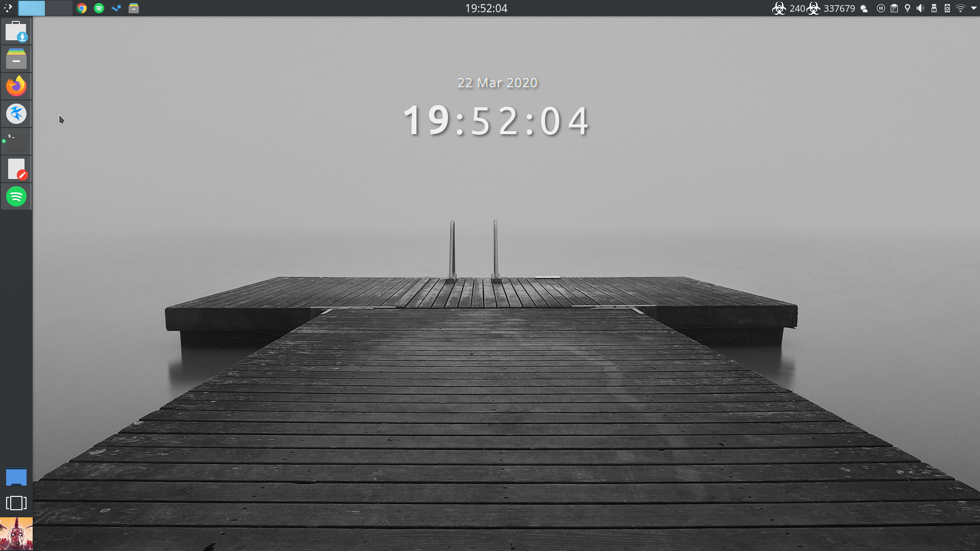Open Konsole terminal from the dock

click(x=16, y=141)
